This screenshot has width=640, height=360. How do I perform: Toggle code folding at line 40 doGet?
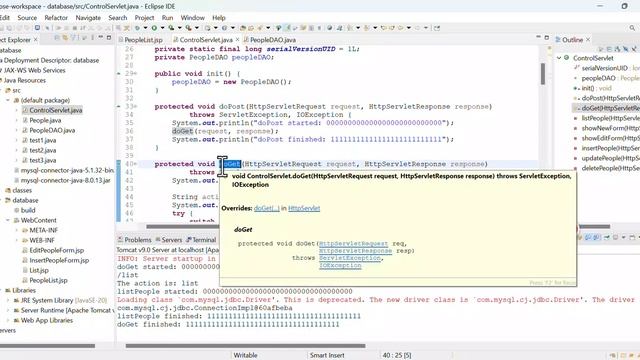(136, 164)
